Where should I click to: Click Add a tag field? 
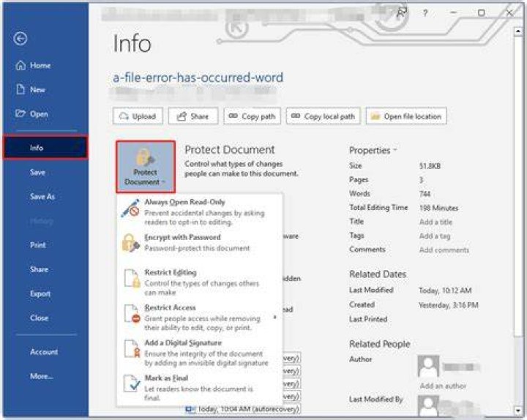[435, 236]
